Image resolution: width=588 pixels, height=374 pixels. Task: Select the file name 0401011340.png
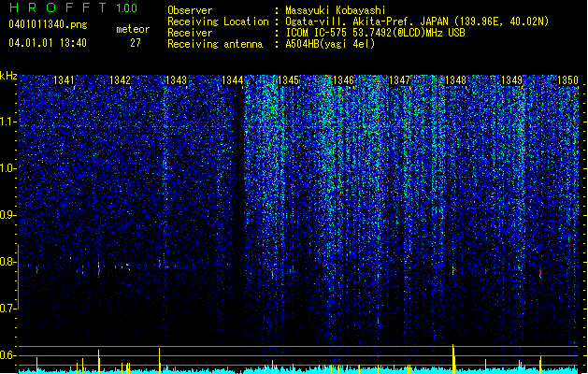(48, 24)
